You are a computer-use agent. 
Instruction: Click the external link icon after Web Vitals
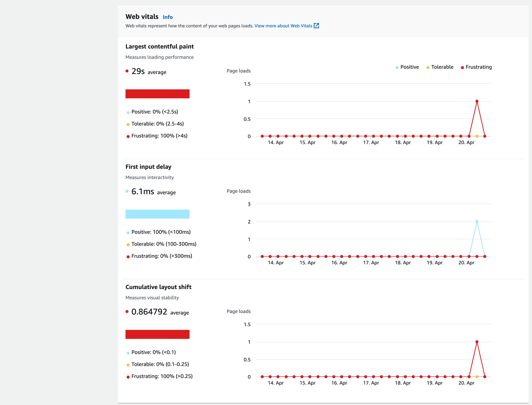pyautogui.click(x=316, y=26)
